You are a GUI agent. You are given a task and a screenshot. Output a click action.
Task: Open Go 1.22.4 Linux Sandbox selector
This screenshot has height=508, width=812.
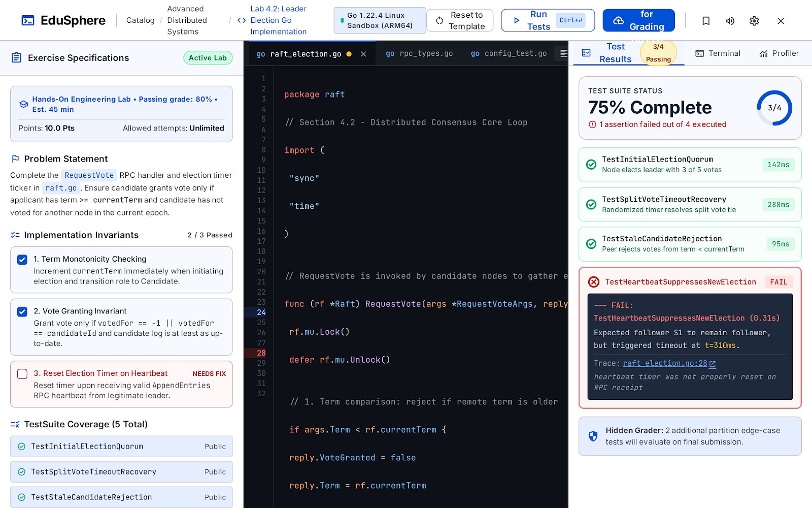point(380,20)
